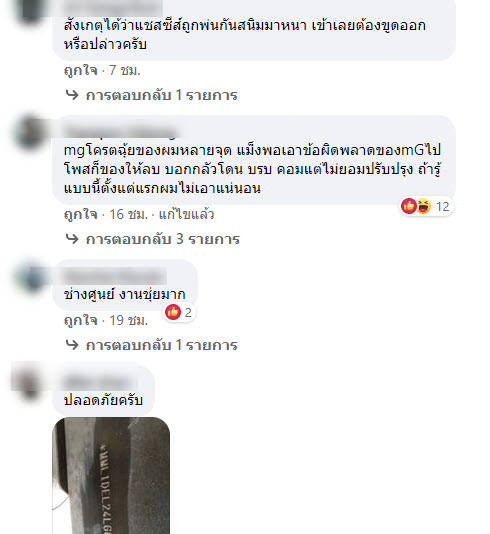Click reply arrow icon beside 3 รายการ replies
The image size is (490, 534).
pyautogui.click(x=72, y=239)
